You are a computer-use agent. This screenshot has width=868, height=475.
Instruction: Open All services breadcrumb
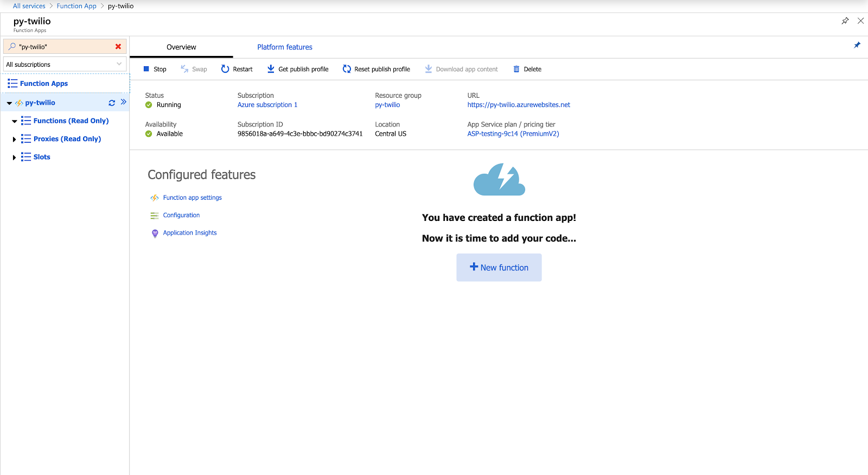coord(29,6)
